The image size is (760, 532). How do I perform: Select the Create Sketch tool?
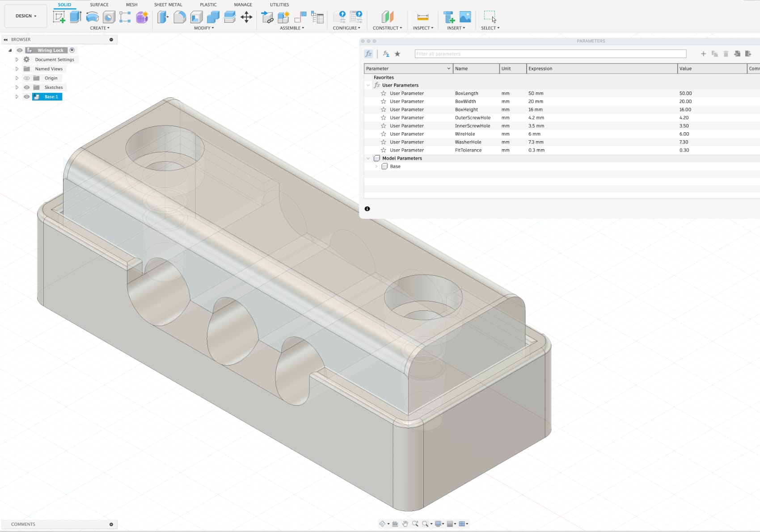click(59, 17)
